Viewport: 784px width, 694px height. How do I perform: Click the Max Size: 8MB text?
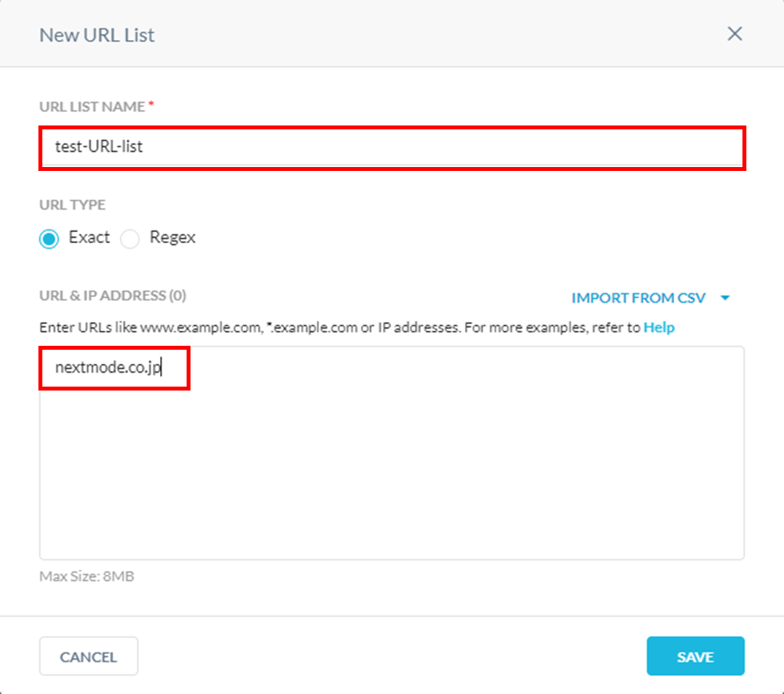(87, 576)
